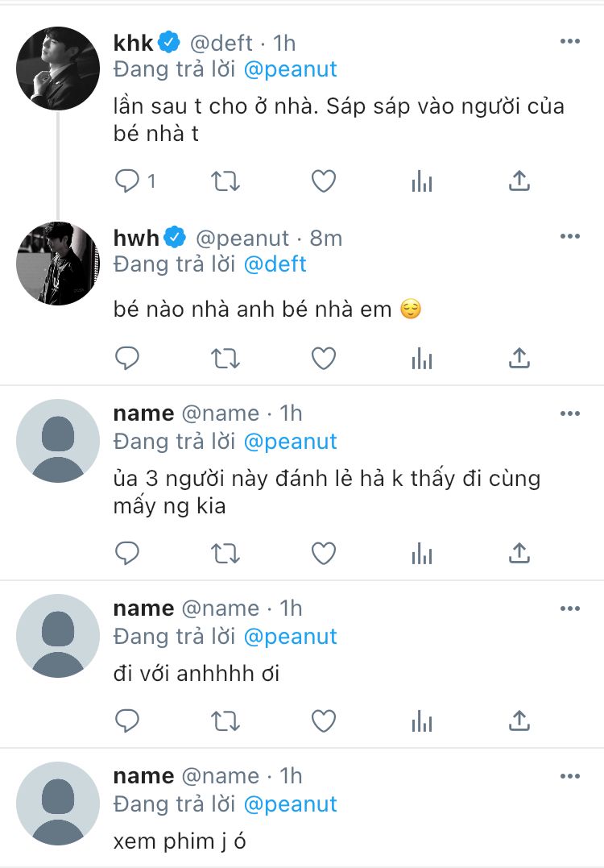Open hwh's profile avatar
Image resolution: width=604 pixels, height=868 pixels.
[x=58, y=264]
